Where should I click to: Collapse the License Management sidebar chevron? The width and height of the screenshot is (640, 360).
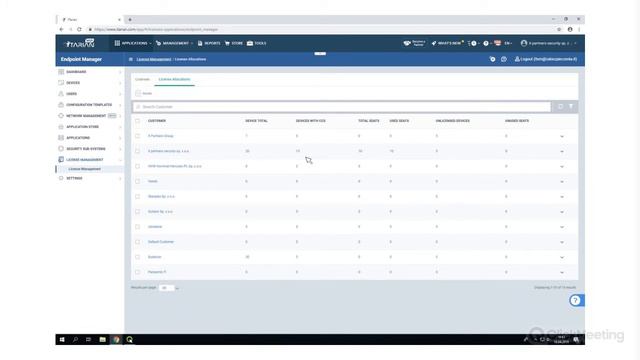pos(120,160)
